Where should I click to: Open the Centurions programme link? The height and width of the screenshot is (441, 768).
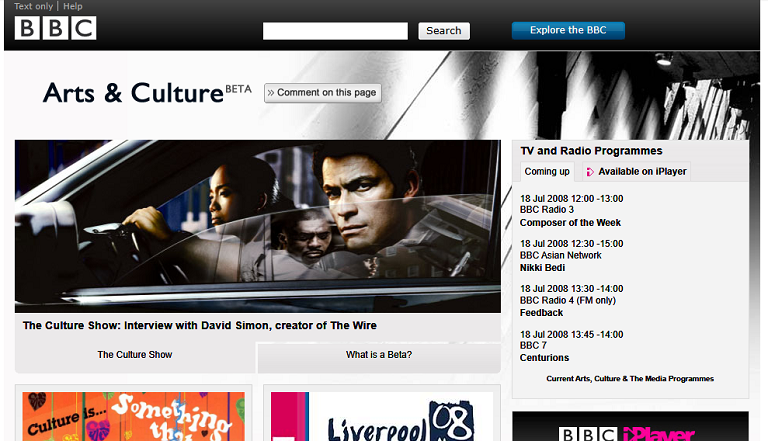544,358
